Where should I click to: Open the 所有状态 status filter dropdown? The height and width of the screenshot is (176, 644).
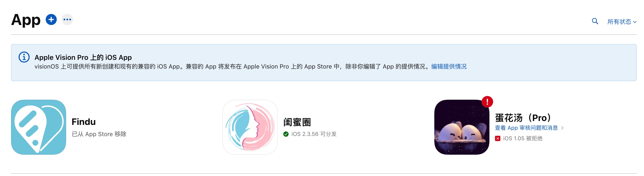coord(621,22)
